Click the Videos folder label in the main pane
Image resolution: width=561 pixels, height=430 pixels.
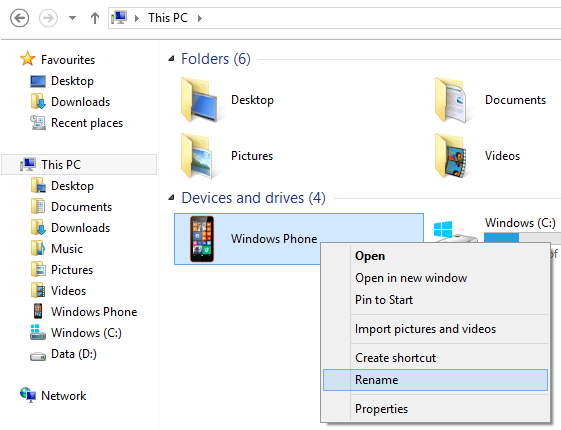[502, 156]
